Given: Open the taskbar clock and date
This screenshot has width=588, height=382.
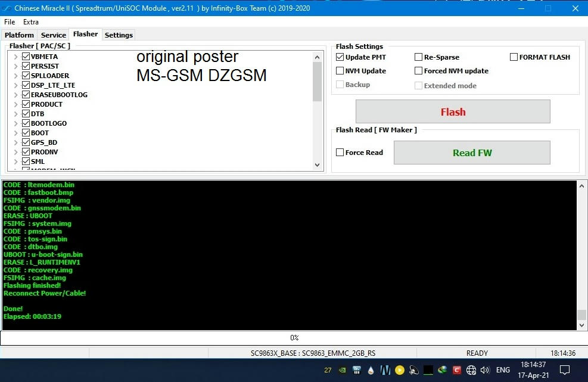Looking at the screenshot, I should tap(533, 369).
